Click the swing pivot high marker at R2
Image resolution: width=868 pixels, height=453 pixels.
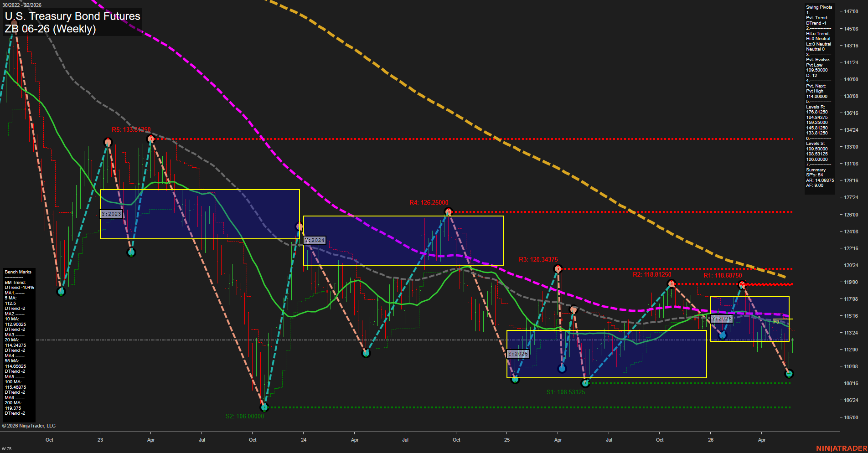tap(671, 284)
